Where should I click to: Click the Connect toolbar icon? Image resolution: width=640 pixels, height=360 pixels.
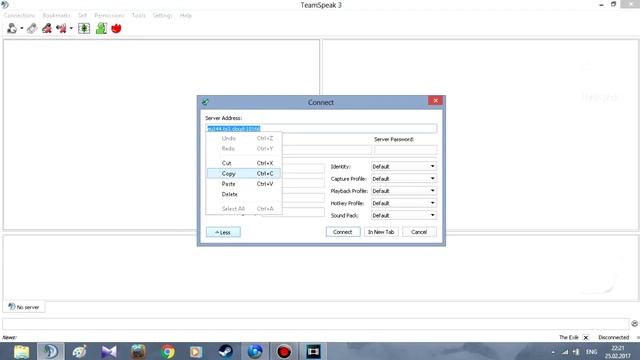click(12, 28)
